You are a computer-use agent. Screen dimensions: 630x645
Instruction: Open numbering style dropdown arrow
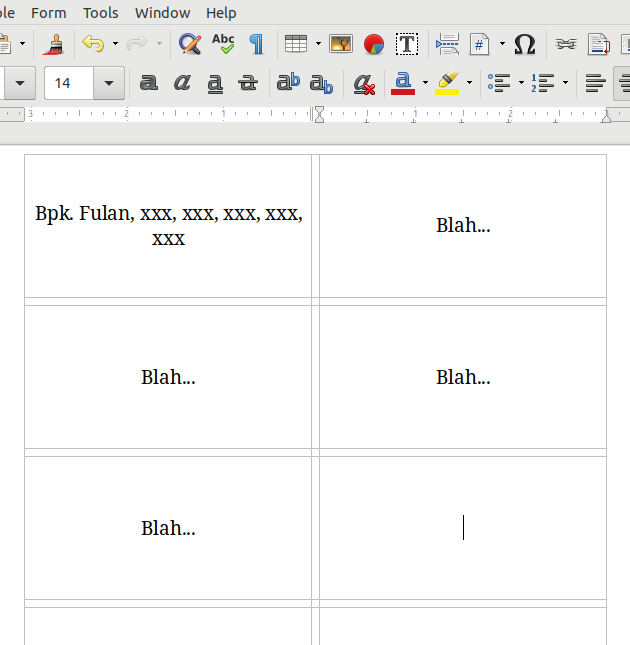click(565, 83)
